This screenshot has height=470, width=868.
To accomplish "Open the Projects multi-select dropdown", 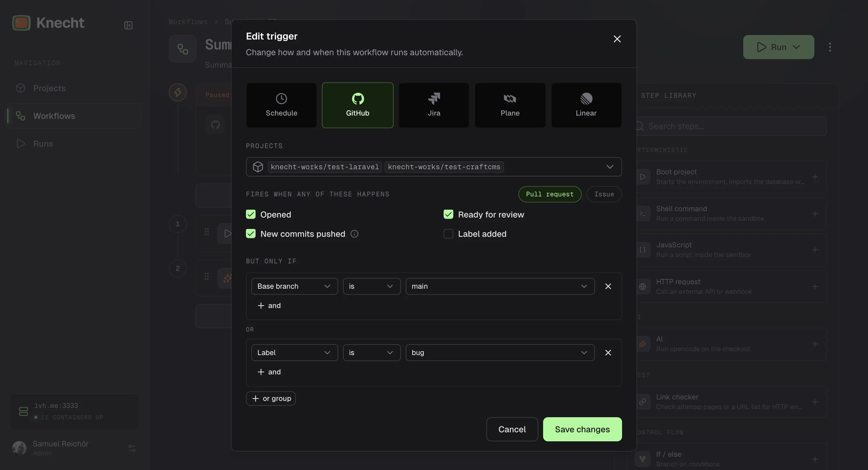I will [434, 167].
